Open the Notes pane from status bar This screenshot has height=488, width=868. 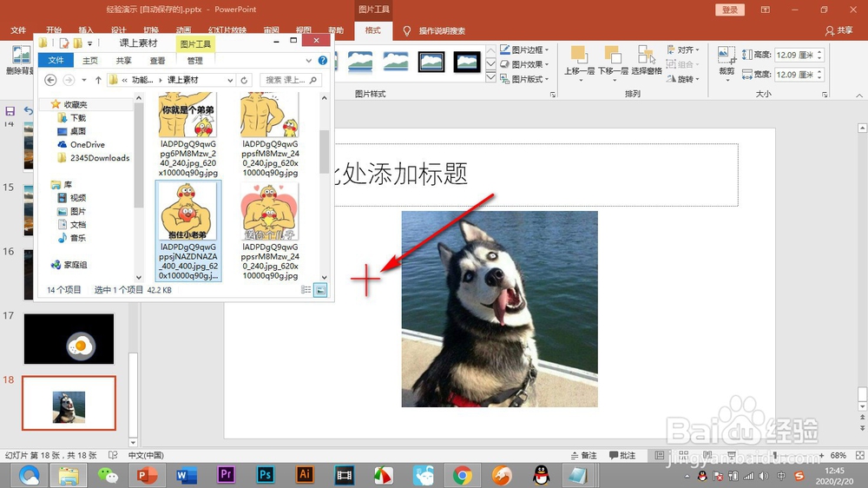point(584,455)
